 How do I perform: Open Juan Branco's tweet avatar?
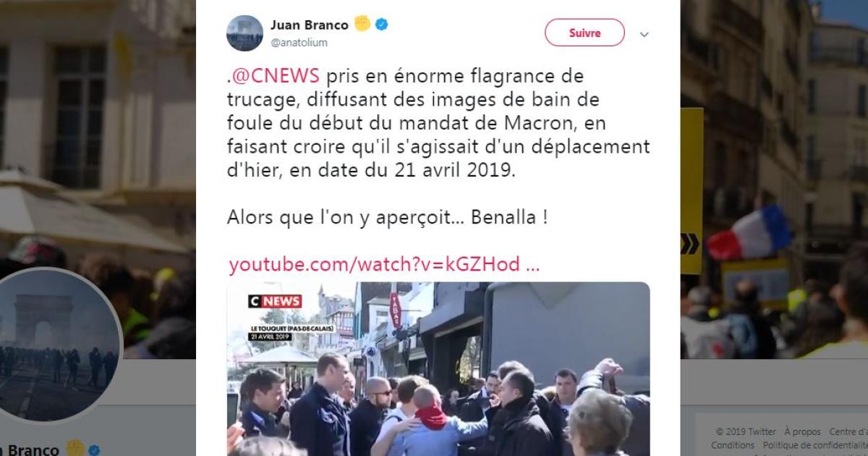(244, 33)
